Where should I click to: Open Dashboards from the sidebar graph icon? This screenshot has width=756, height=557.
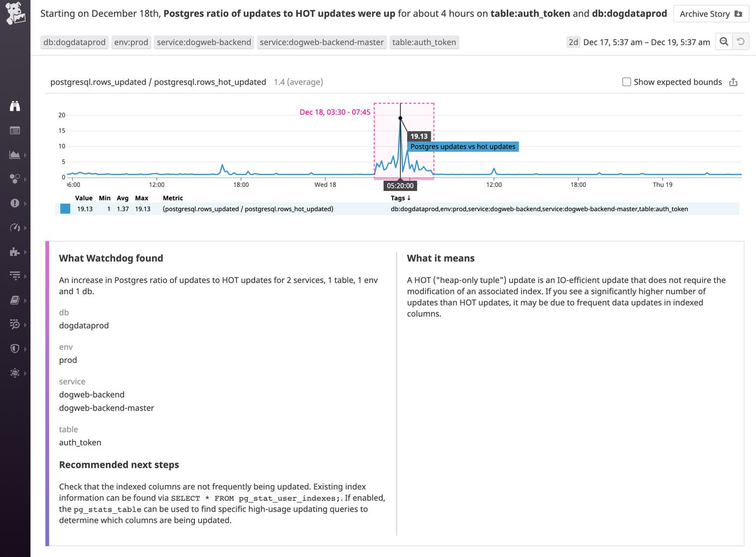click(x=14, y=155)
